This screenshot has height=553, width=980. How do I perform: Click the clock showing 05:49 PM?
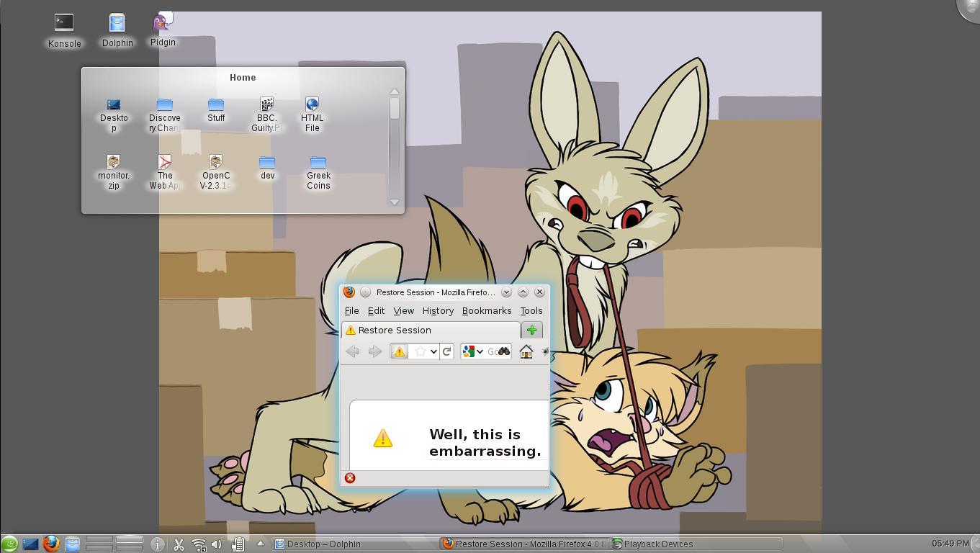(x=950, y=544)
